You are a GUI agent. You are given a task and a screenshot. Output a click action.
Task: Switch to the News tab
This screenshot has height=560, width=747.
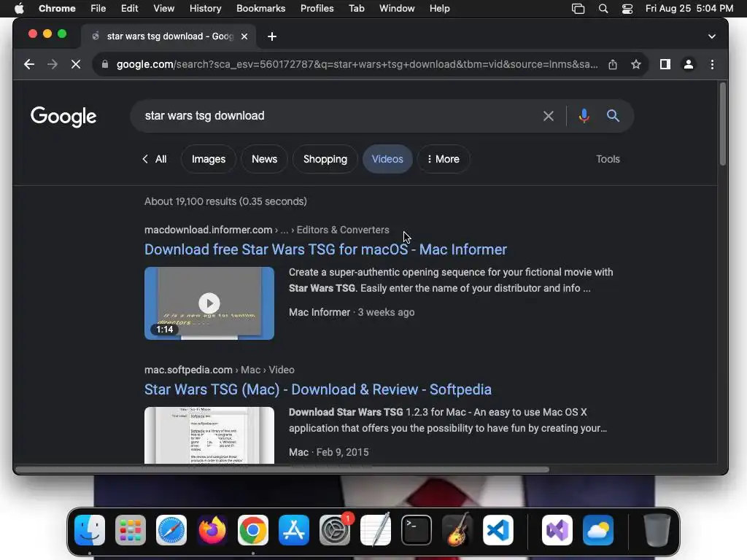(264, 159)
